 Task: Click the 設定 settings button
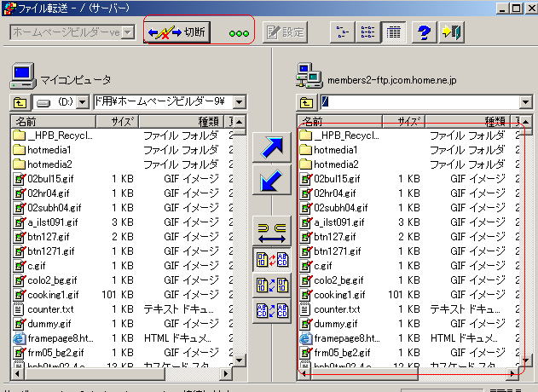(x=285, y=32)
